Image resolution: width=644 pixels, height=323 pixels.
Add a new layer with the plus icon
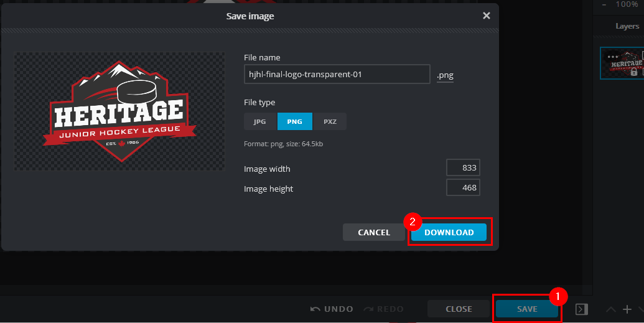coord(627,309)
